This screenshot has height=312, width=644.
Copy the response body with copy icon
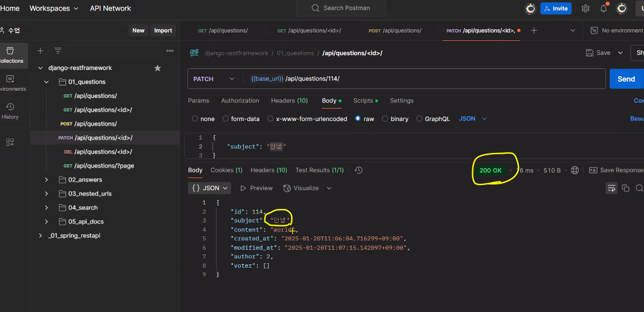(625, 188)
